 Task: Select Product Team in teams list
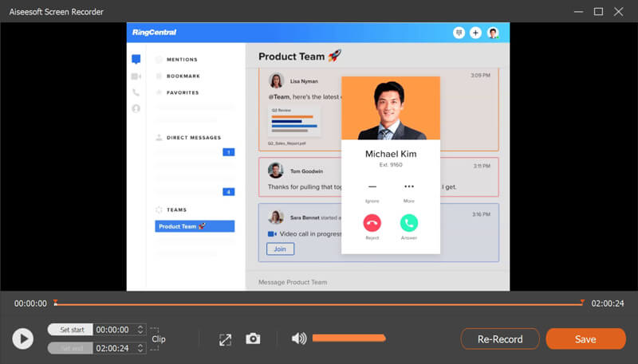point(195,226)
